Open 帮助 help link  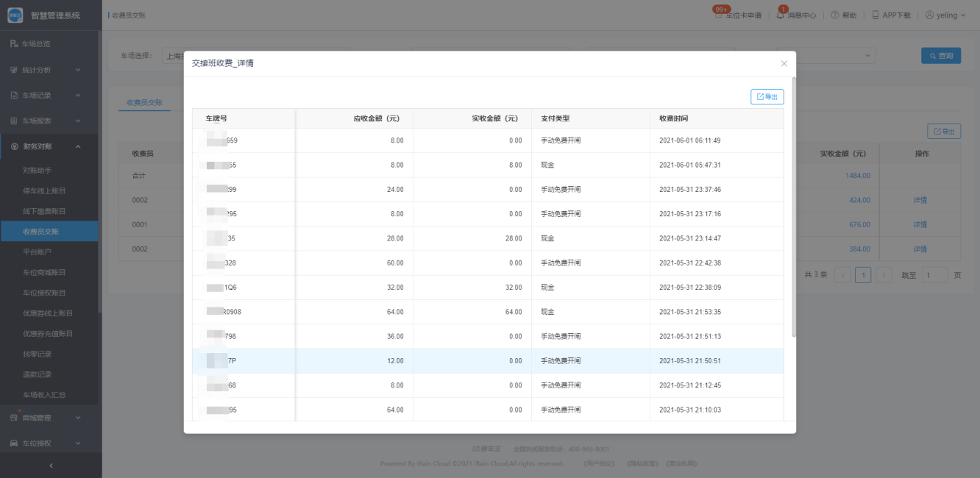pos(844,15)
